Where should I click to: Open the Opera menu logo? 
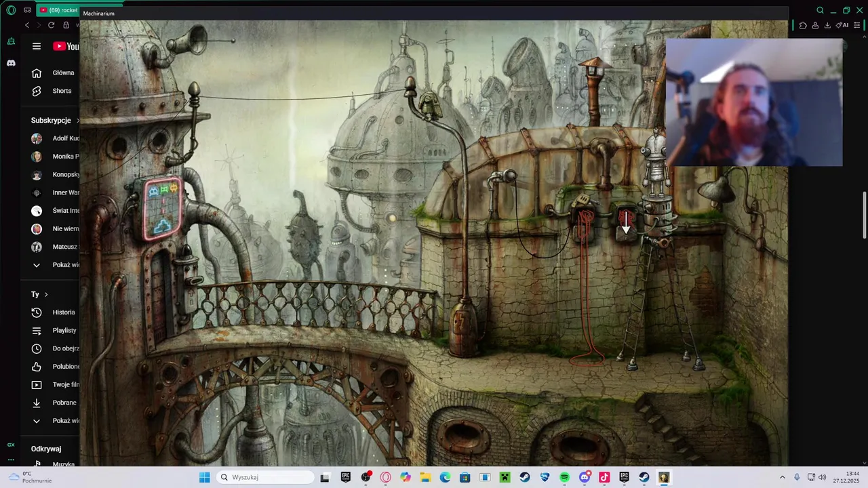(11, 10)
